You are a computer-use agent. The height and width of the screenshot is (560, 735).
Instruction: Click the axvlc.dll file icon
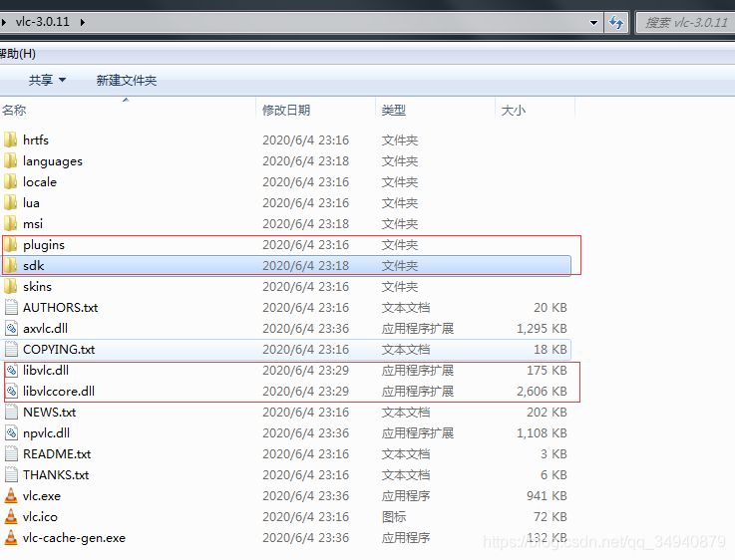tap(11, 328)
